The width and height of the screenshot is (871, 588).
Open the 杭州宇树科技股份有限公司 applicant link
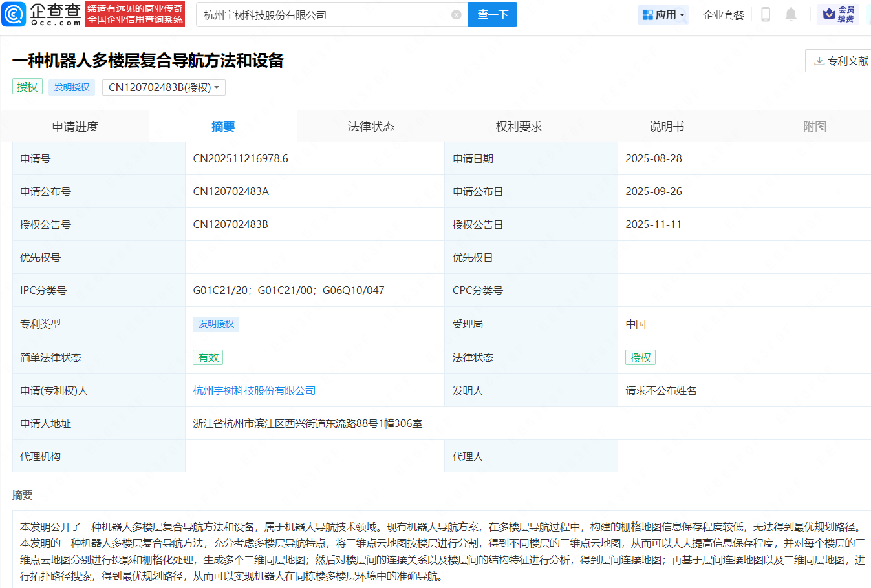tap(254, 391)
